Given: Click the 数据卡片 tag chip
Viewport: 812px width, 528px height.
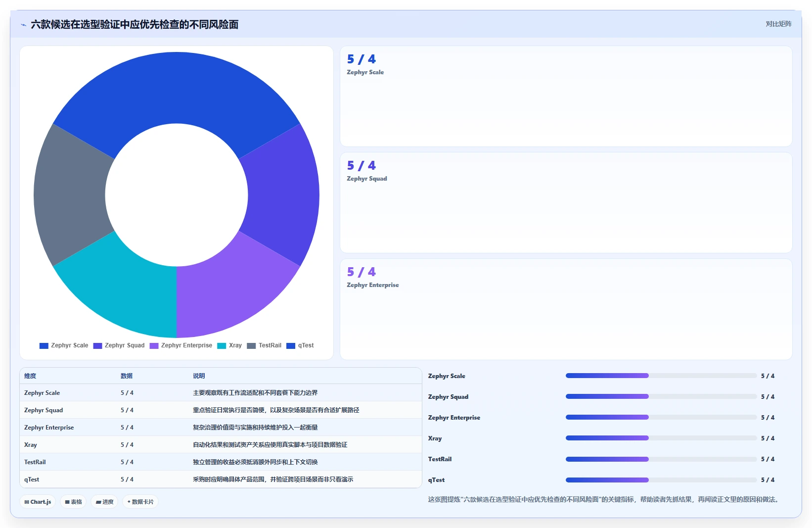Looking at the screenshot, I should coord(140,502).
